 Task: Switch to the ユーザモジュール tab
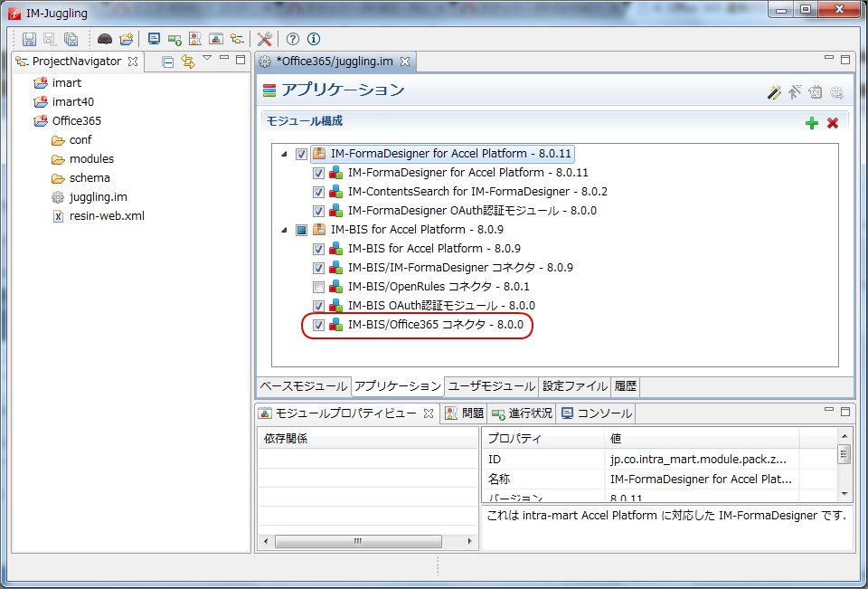(x=492, y=386)
